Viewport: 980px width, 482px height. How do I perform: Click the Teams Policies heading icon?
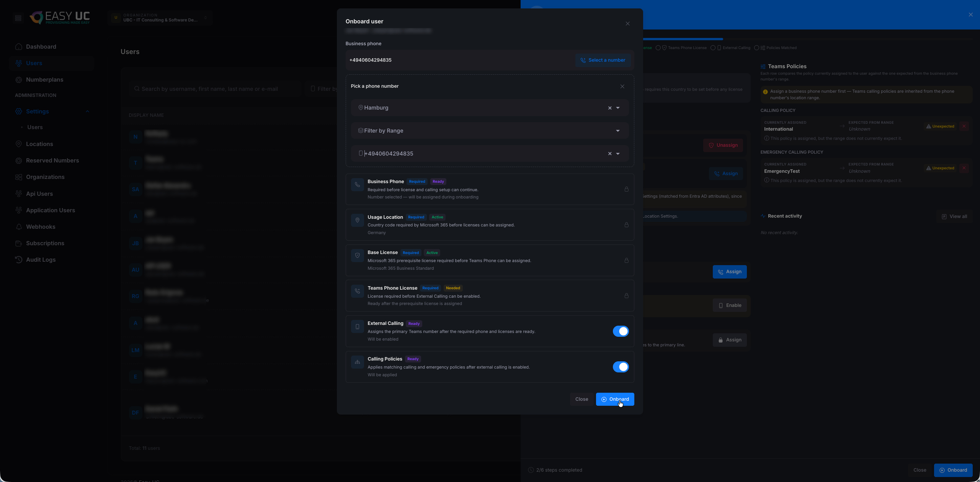pyautogui.click(x=763, y=67)
